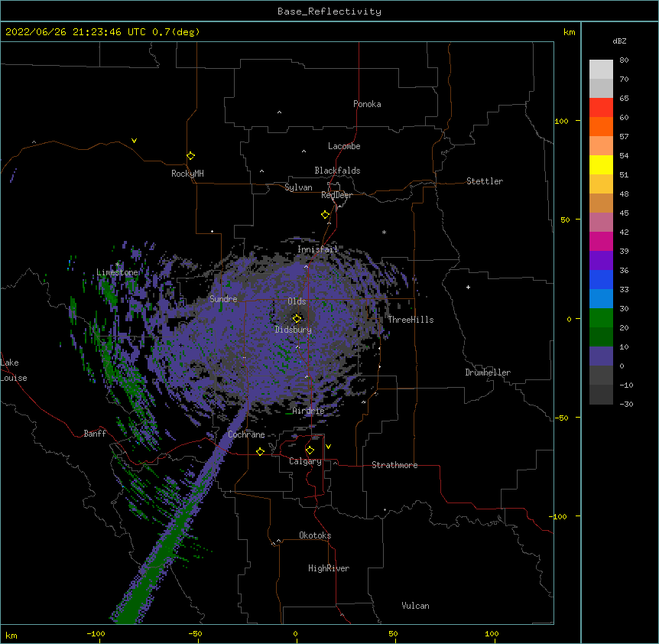This screenshot has height=644, width=659.
Task: Click the yellow diamond marker south of RedDeer
Action: coord(325,214)
